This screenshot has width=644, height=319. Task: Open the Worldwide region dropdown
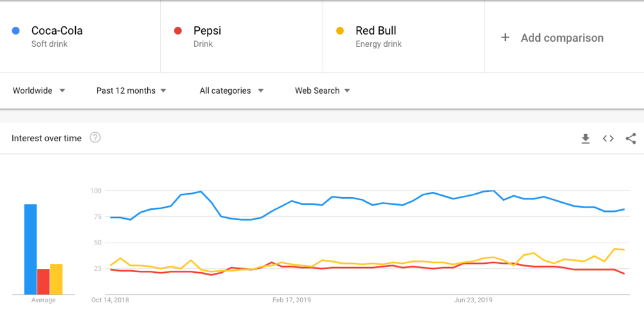pos(39,91)
